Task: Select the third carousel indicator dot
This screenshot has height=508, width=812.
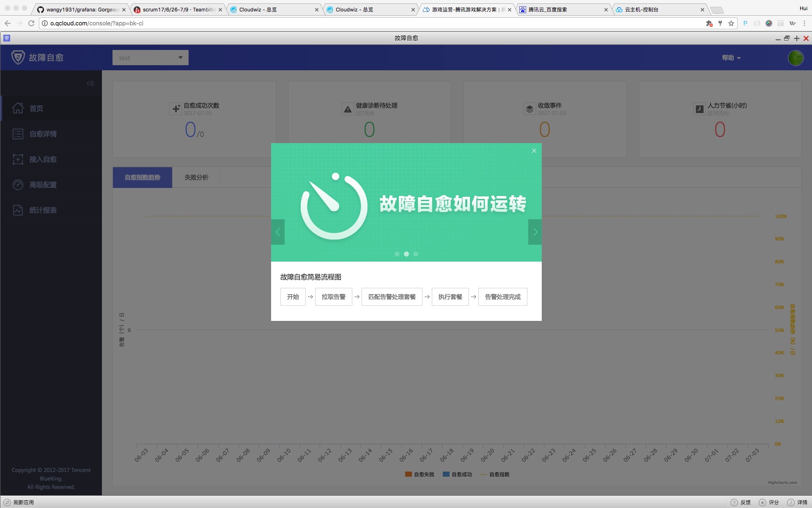Action: [x=416, y=254]
